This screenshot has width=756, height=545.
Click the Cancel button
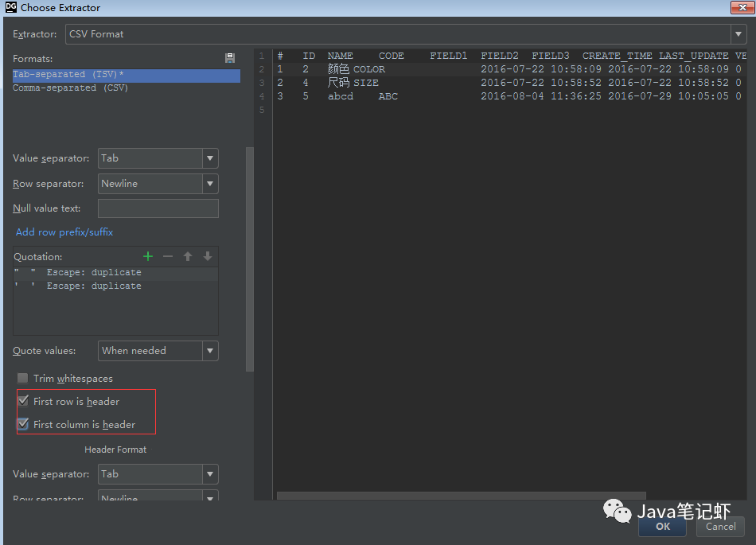tap(720, 526)
